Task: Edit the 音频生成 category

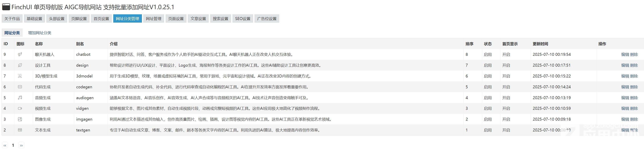Action: point(625,97)
